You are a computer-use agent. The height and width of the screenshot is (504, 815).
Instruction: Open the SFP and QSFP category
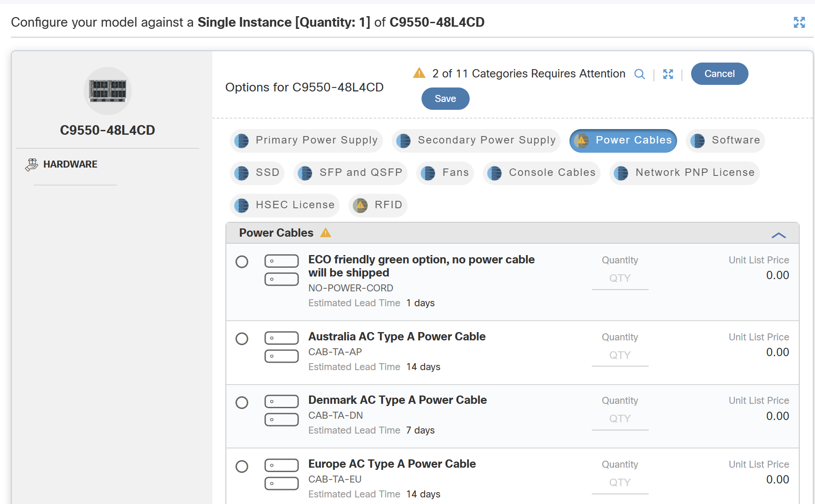(x=350, y=173)
